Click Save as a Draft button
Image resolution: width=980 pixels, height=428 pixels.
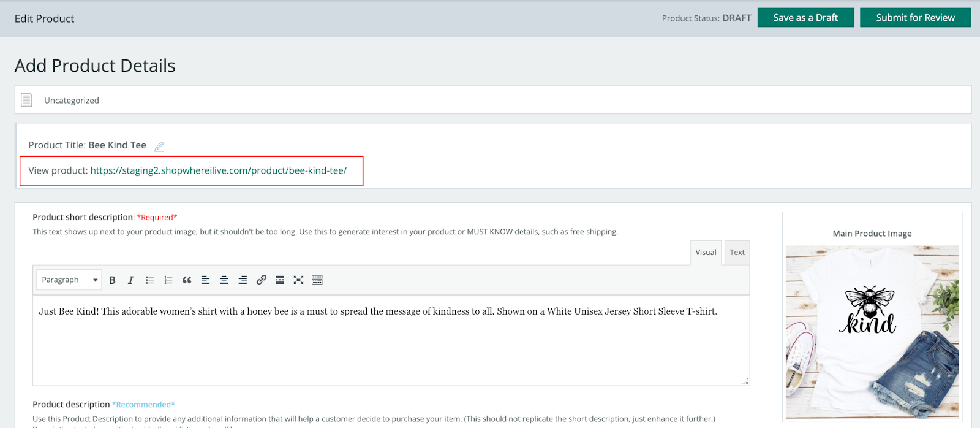click(805, 18)
